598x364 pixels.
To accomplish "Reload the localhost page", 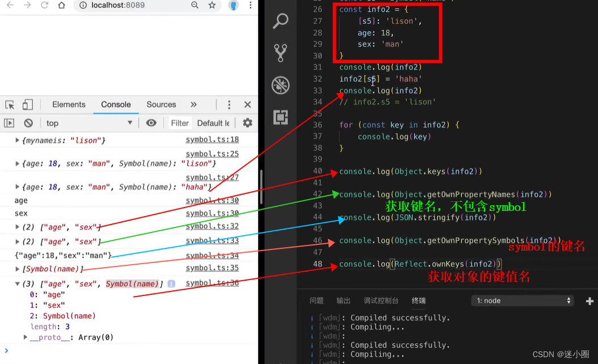I will coord(45,5).
